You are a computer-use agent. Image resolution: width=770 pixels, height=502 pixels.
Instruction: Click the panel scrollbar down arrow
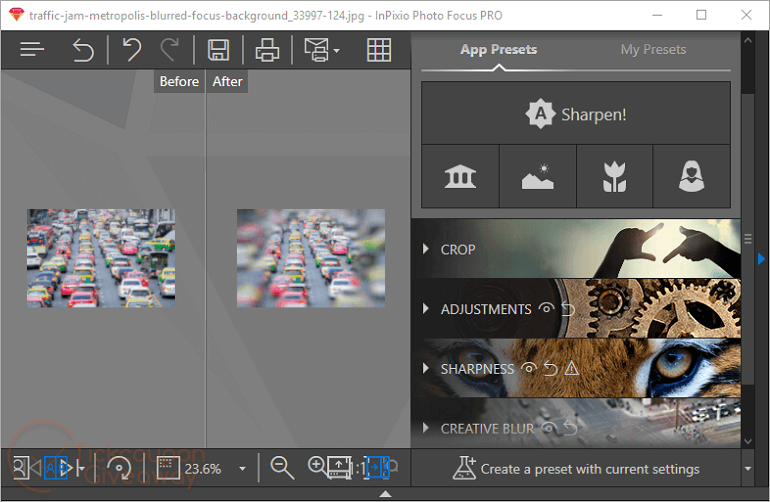point(747,441)
